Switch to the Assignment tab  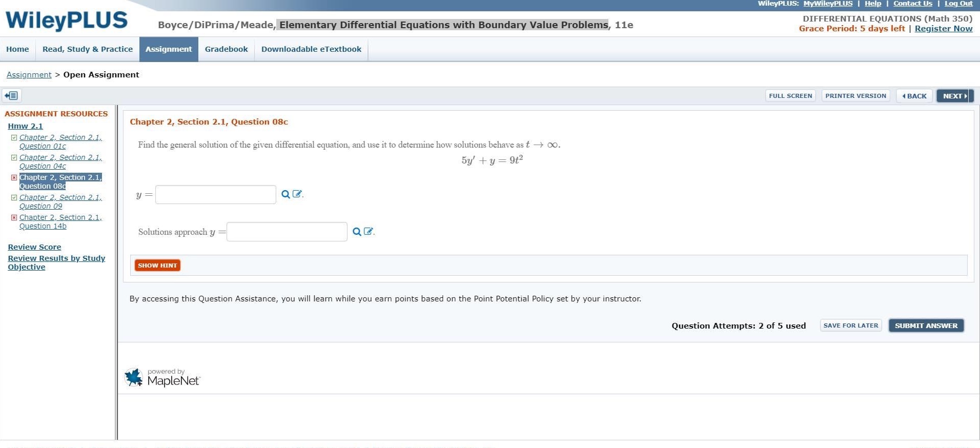coord(169,49)
